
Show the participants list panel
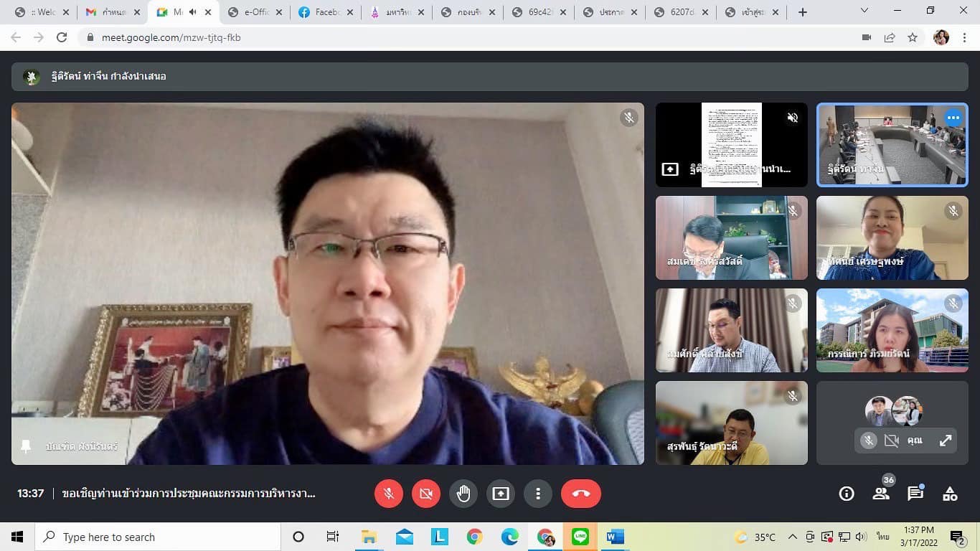[x=881, y=494]
